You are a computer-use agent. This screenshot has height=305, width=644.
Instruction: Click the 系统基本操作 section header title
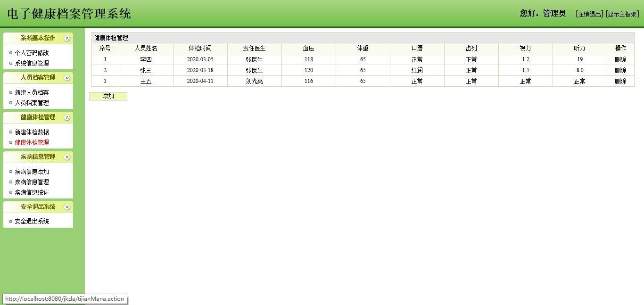click(x=38, y=38)
